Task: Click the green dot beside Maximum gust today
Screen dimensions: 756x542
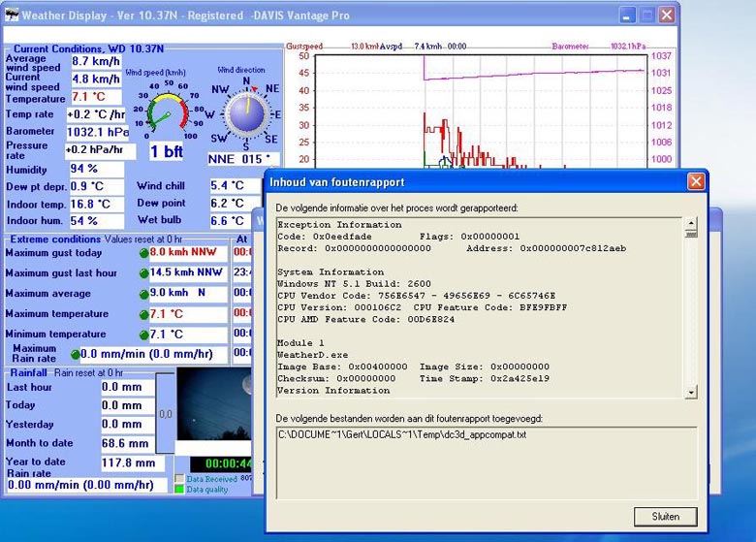Action: click(x=143, y=253)
